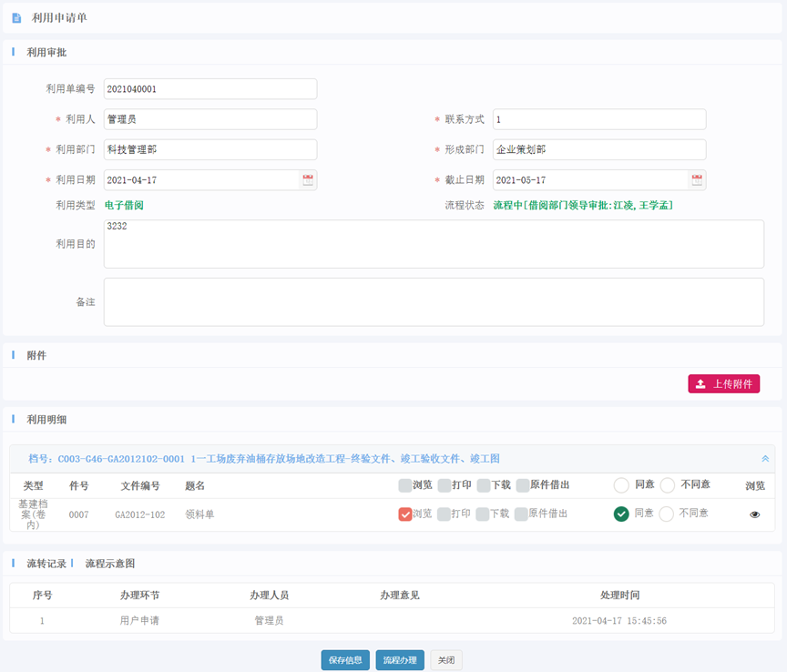This screenshot has width=787, height=672.
Task: Click the 办理意见 column header
Action: 400,596
